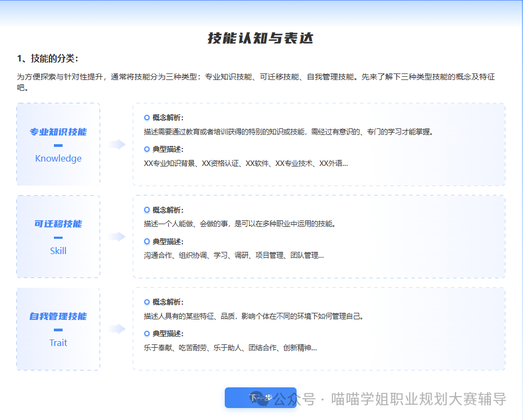Select the 专业知识技能 card title
This screenshot has height=420, width=523.
(58, 132)
